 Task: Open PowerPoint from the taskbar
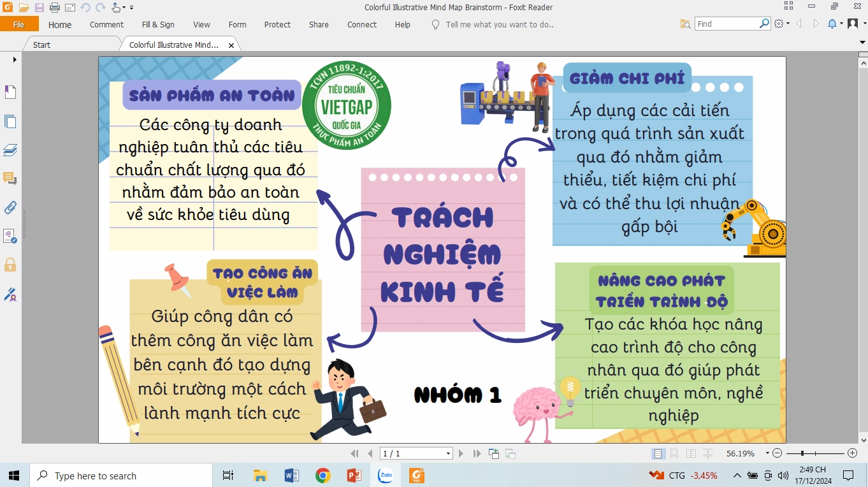[x=354, y=476]
